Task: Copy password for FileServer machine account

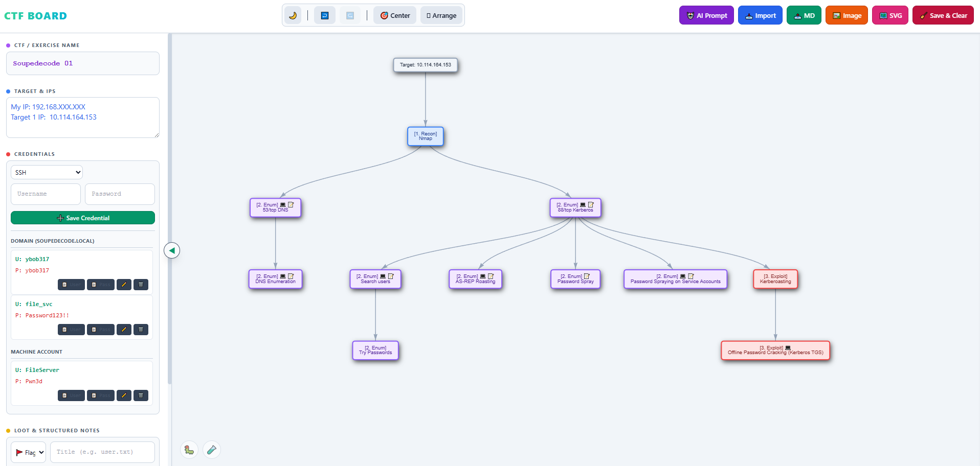Action: pos(101,395)
